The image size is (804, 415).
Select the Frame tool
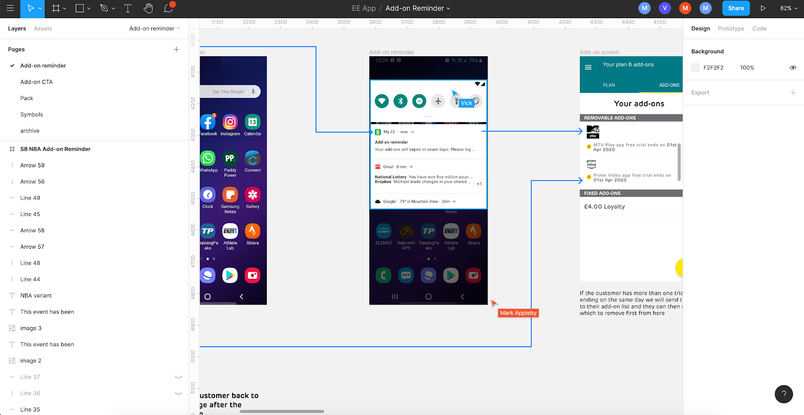coord(56,8)
